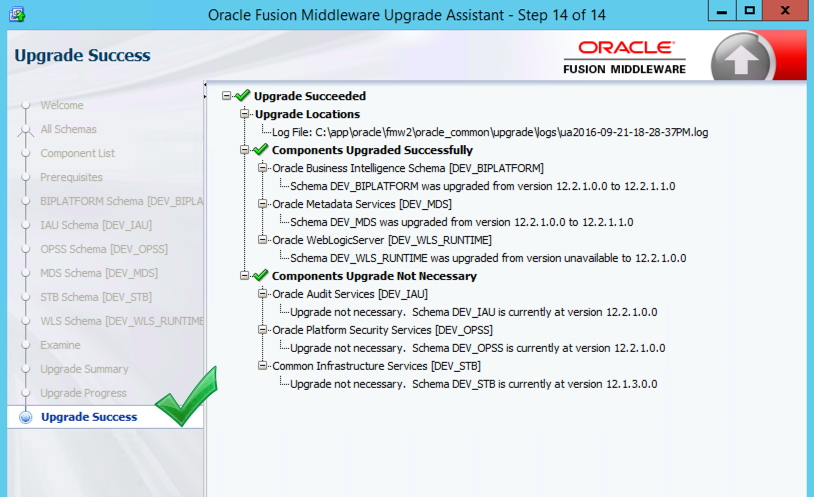Select the Examine step
Viewport: 814px width, 497px height.
[x=60, y=345]
